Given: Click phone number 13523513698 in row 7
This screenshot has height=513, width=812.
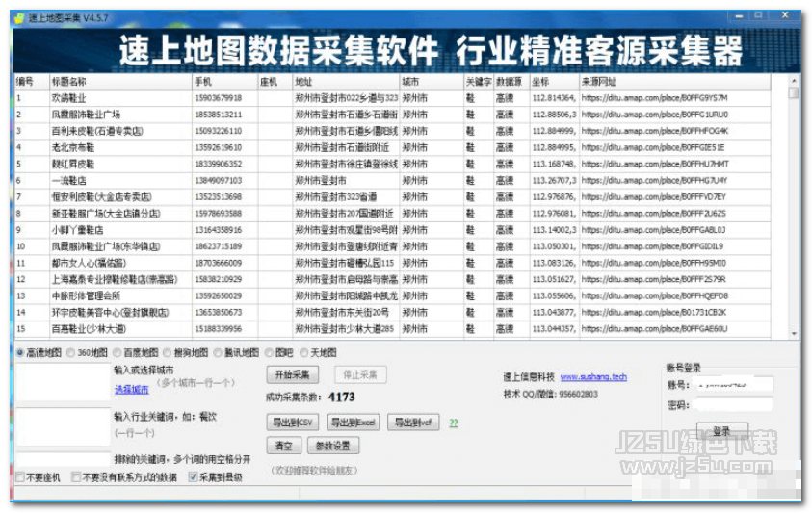Looking at the screenshot, I should pyautogui.click(x=218, y=197).
